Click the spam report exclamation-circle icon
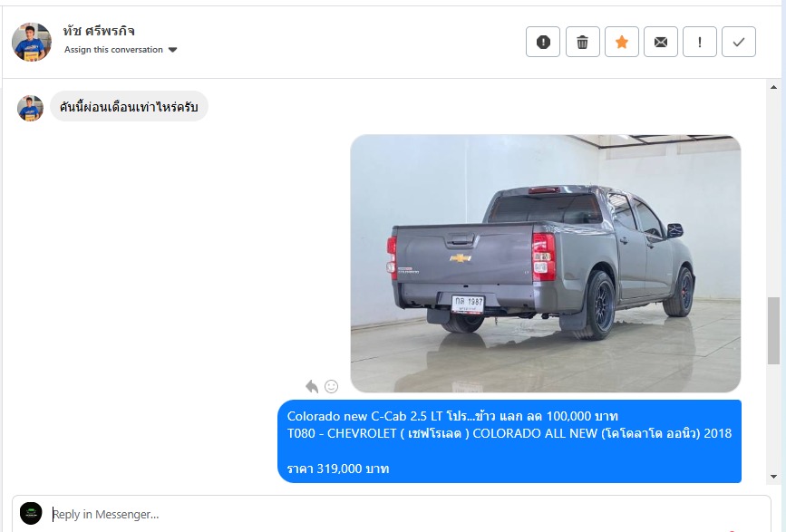Viewport: 786px width, 532px height. tap(543, 42)
